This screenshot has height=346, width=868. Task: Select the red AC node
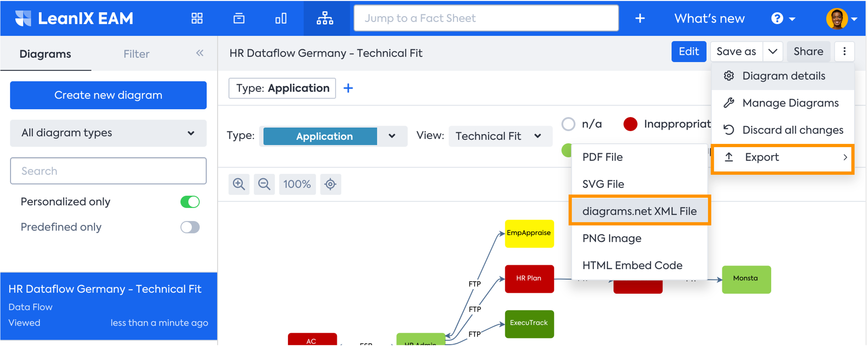[x=312, y=339]
